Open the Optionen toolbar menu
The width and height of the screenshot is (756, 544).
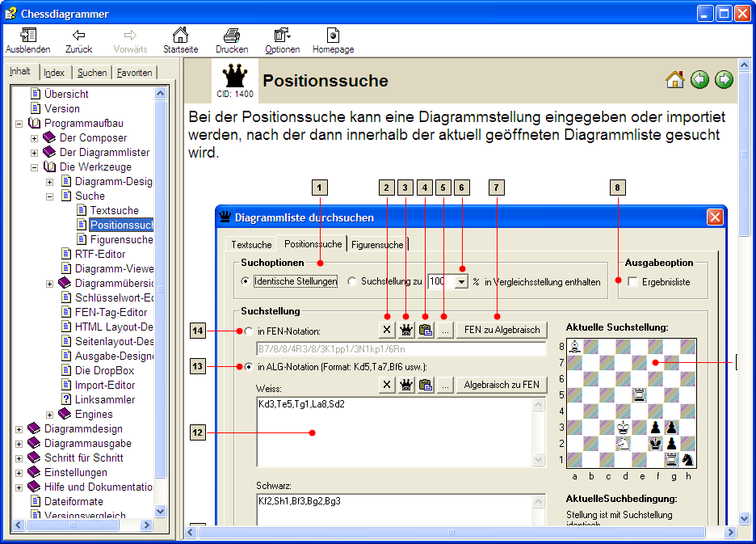(x=282, y=36)
